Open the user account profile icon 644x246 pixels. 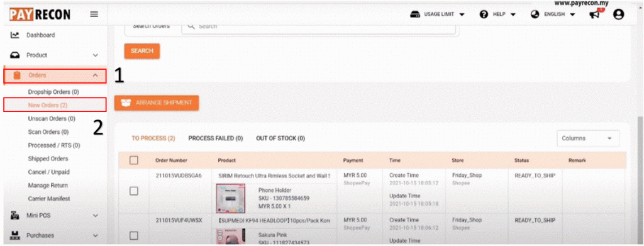(618, 14)
